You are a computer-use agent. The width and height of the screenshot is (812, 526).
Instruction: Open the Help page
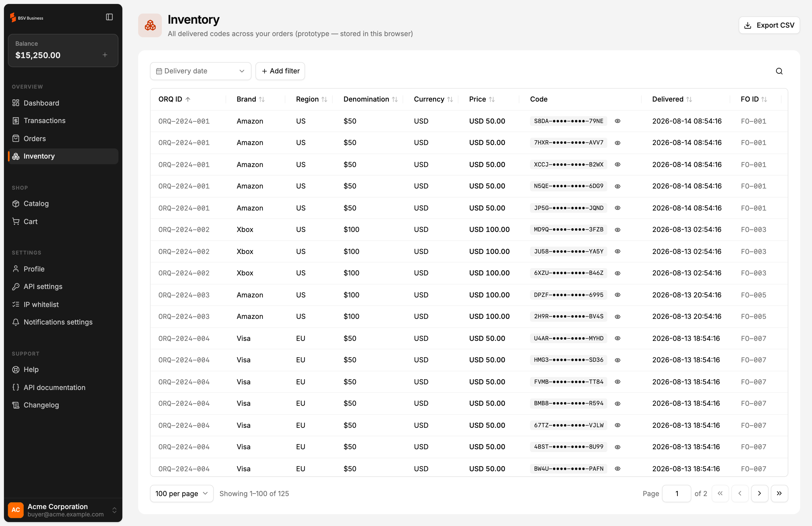coord(63,370)
